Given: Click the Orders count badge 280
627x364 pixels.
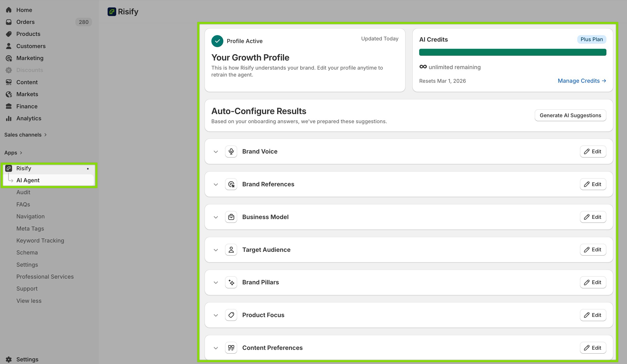Looking at the screenshot, I should 84,22.
